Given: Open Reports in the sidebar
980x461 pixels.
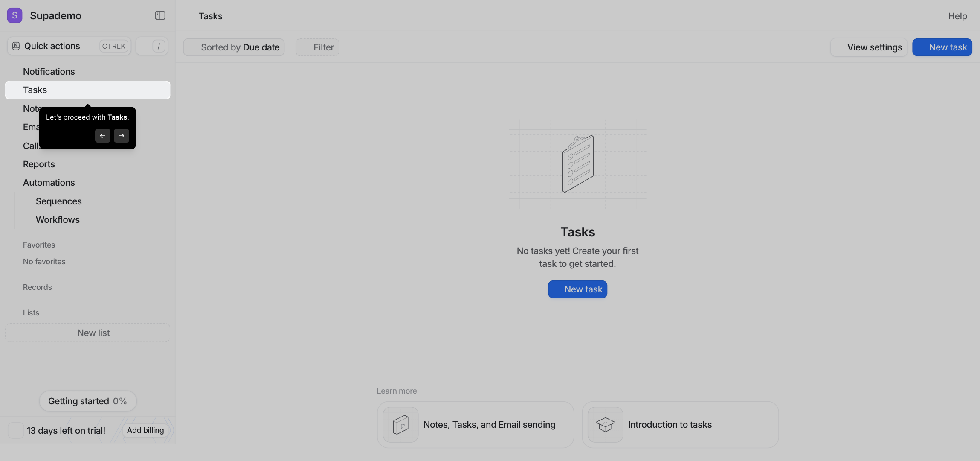Looking at the screenshot, I should pyautogui.click(x=87, y=164).
